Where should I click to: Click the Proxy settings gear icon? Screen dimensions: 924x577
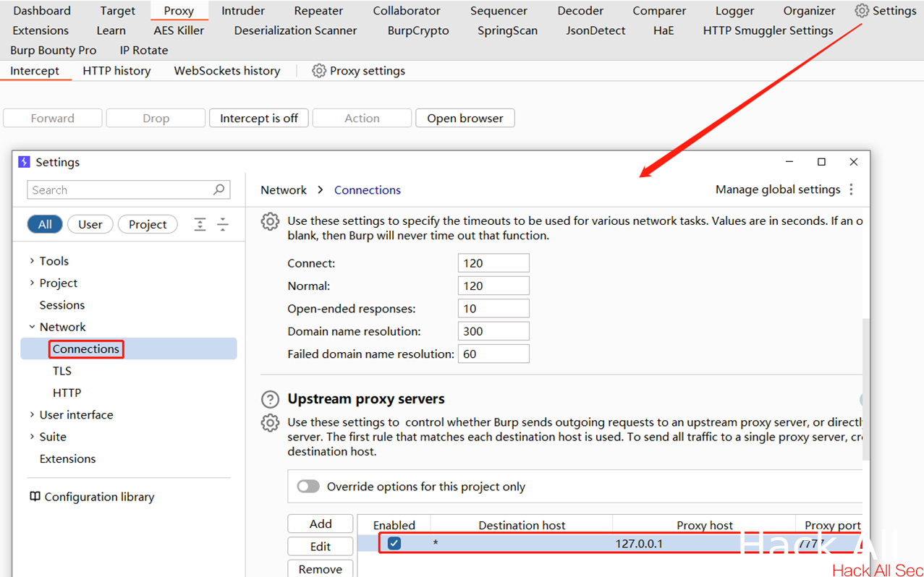(318, 71)
